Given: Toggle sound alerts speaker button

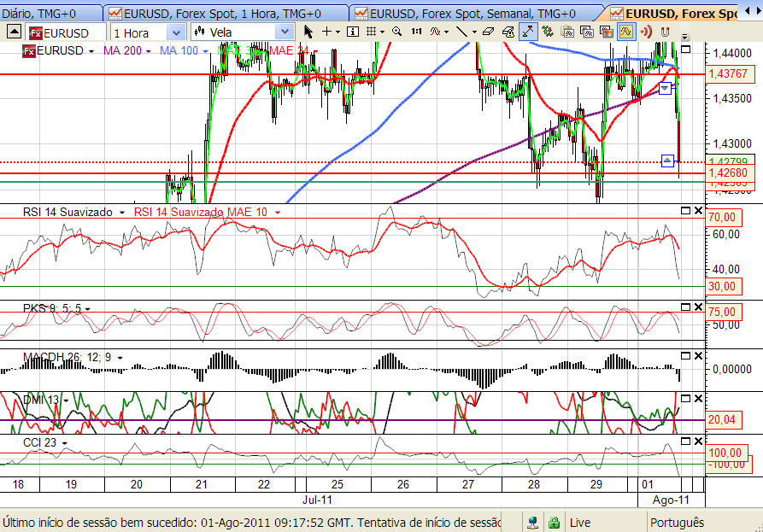Looking at the screenshot, I should (646, 32).
